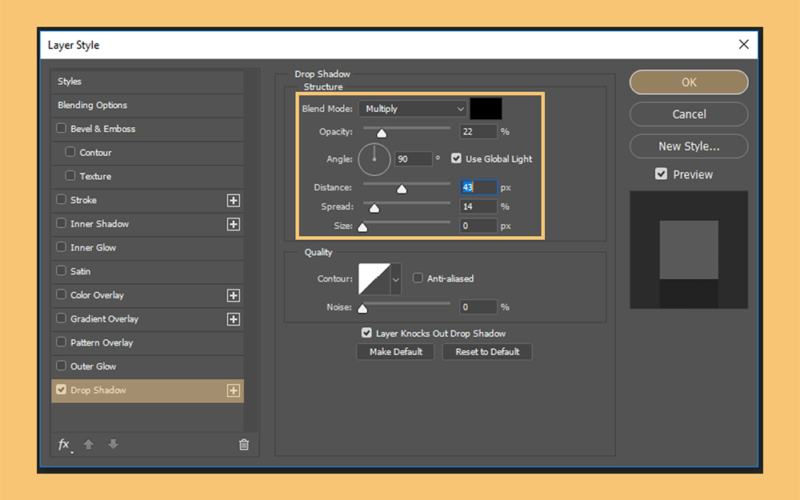Move effect up with up arrow

pyautogui.click(x=89, y=444)
